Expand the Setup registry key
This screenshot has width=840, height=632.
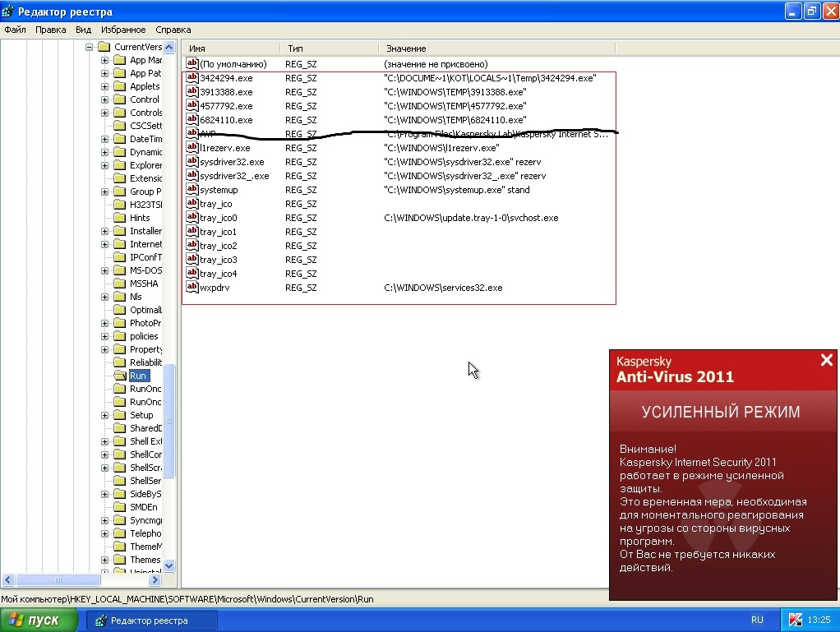[x=104, y=415]
